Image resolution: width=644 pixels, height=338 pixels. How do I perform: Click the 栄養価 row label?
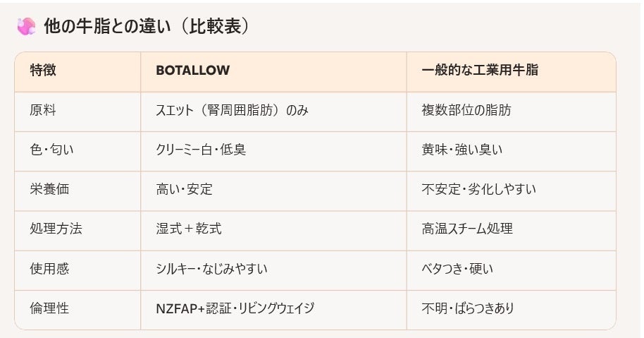click(49, 189)
